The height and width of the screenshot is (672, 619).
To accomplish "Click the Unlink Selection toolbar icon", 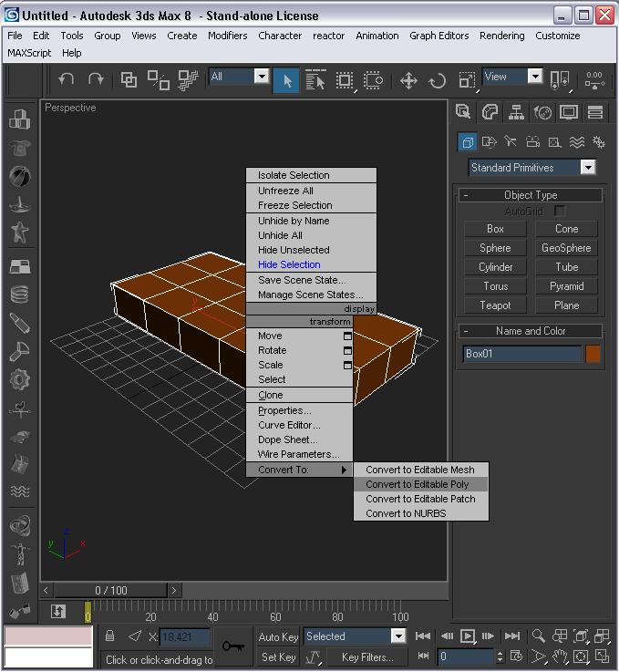I will tap(158, 80).
